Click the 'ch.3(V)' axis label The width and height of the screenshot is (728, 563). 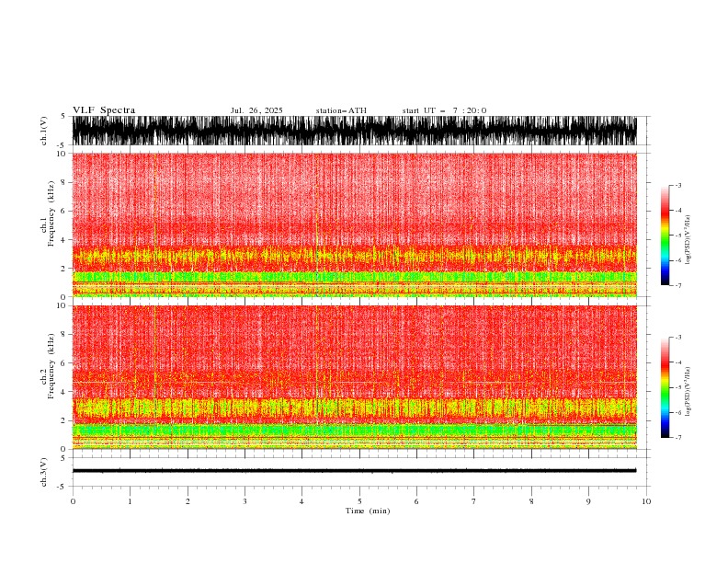point(44,472)
